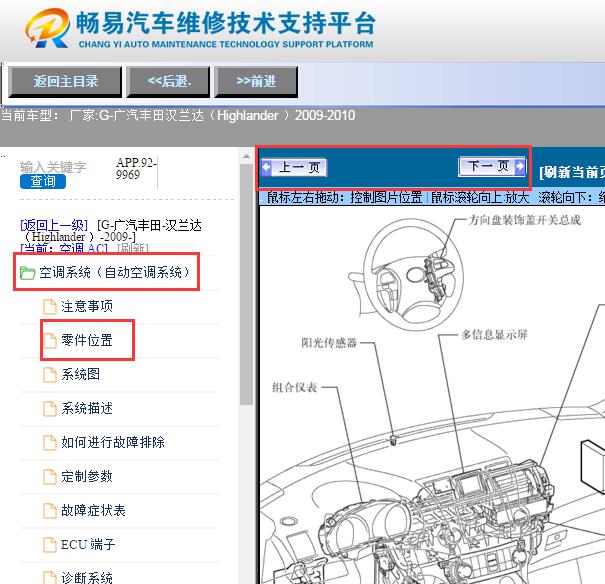Click the 查询 search button
Image resolution: width=605 pixels, height=584 pixels.
pyautogui.click(x=43, y=181)
